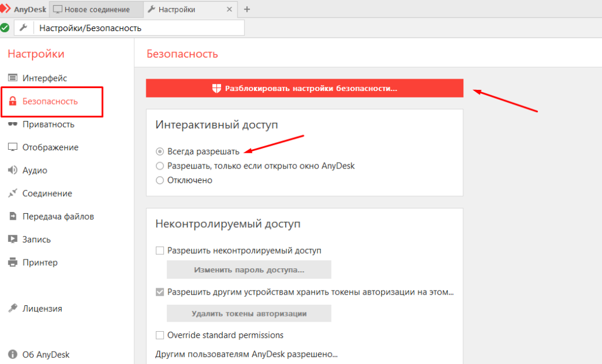
Task: Open the Лицензия section
Action: pyautogui.click(x=42, y=308)
